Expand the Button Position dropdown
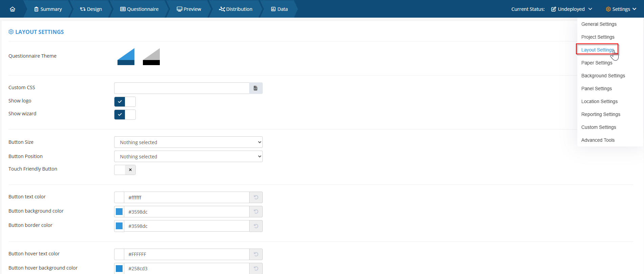 [x=188, y=157]
